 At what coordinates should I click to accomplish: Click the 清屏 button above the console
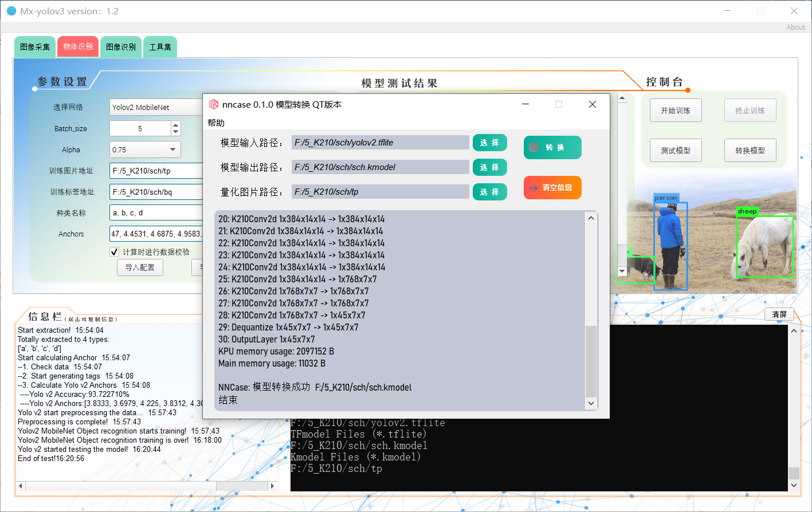pos(780,314)
